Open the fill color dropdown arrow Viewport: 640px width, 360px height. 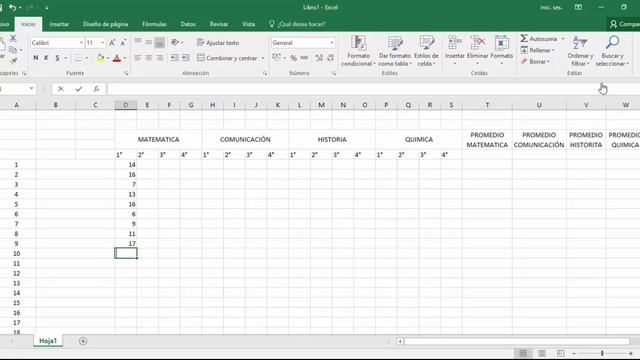pyautogui.click(x=108, y=58)
